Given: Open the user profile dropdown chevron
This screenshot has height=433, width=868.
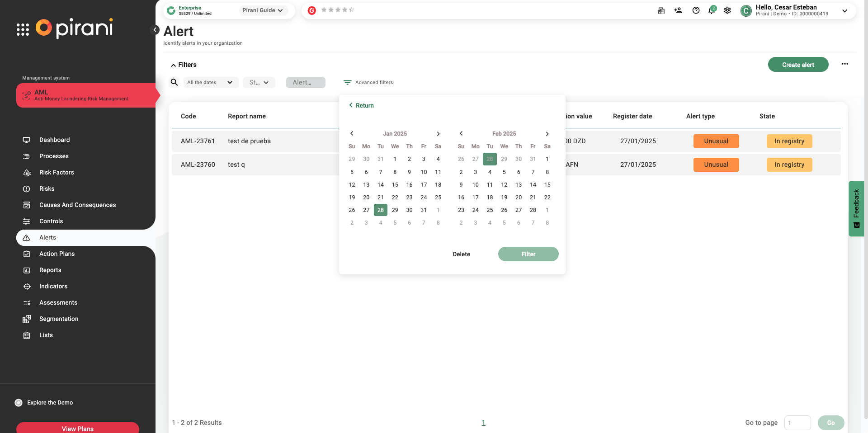Looking at the screenshot, I should (x=844, y=11).
